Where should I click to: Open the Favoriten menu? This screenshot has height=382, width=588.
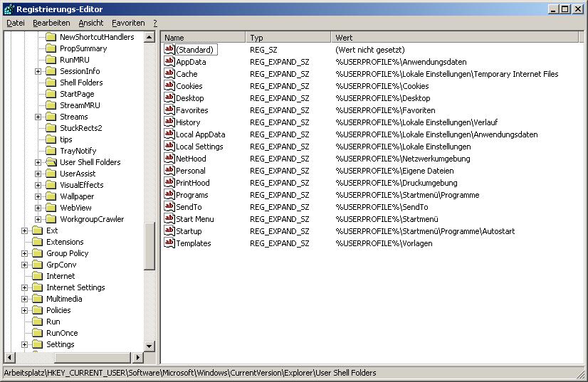[128, 23]
